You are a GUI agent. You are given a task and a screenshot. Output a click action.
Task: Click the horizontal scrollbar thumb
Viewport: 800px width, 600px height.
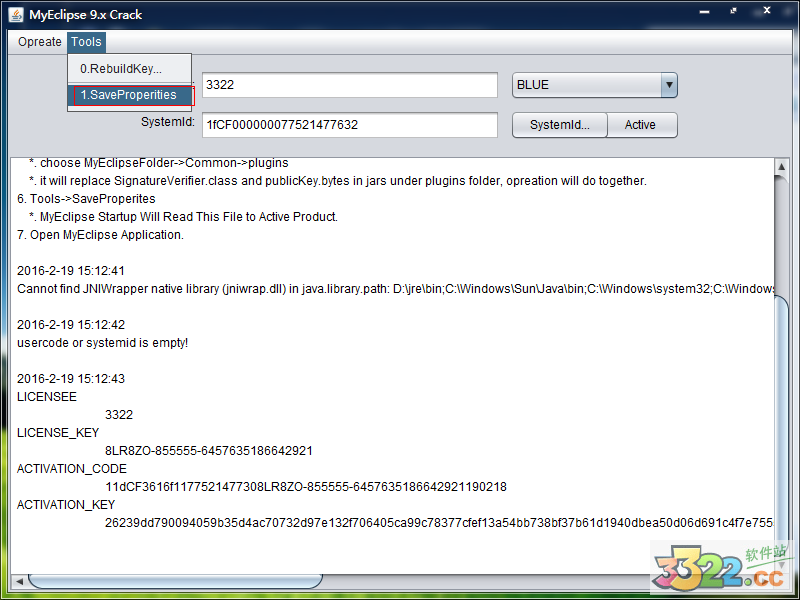tap(175, 581)
